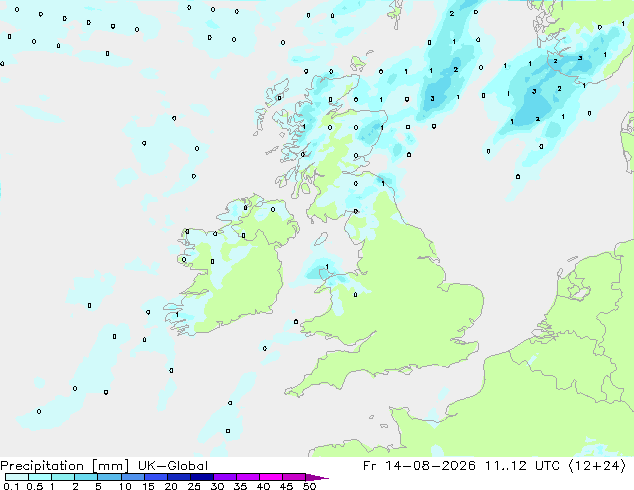Screen dimensions: 634x490
Task: Click the '1' value on southwest Ireland coast
Action: (x=177, y=315)
